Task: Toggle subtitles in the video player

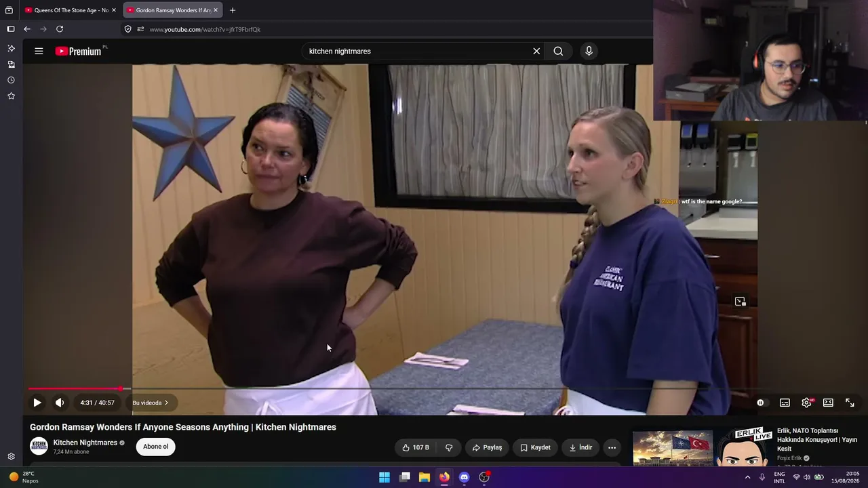Action: (x=785, y=403)
